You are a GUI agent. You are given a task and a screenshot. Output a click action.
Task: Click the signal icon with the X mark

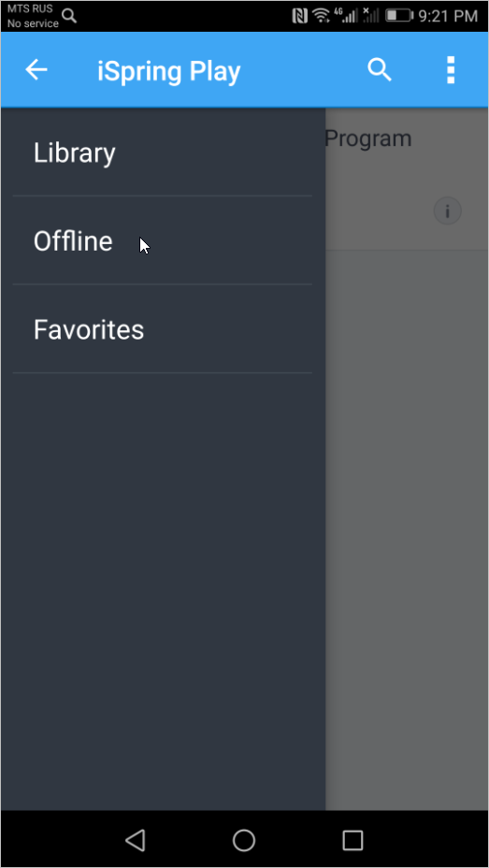point(371,16)
